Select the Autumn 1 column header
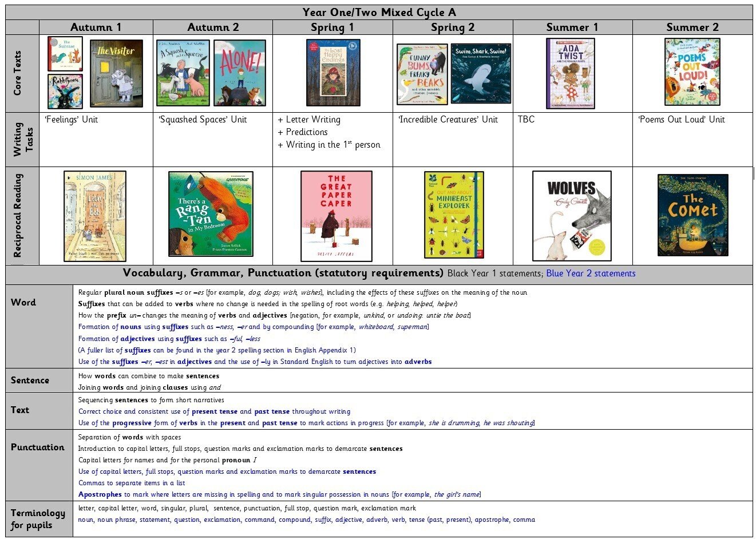The height and width of the screenshot is (539, 756). point(96,27)
